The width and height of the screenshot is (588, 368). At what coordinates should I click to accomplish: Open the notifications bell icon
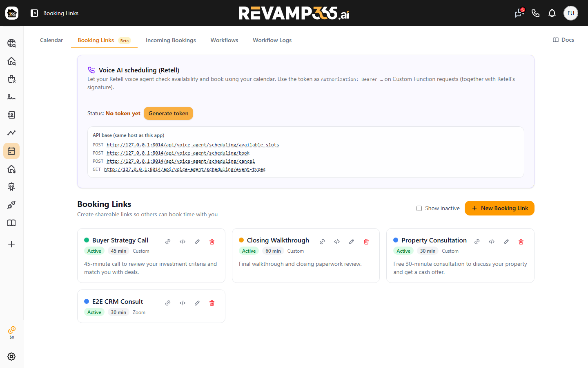(x=552, y=13)
